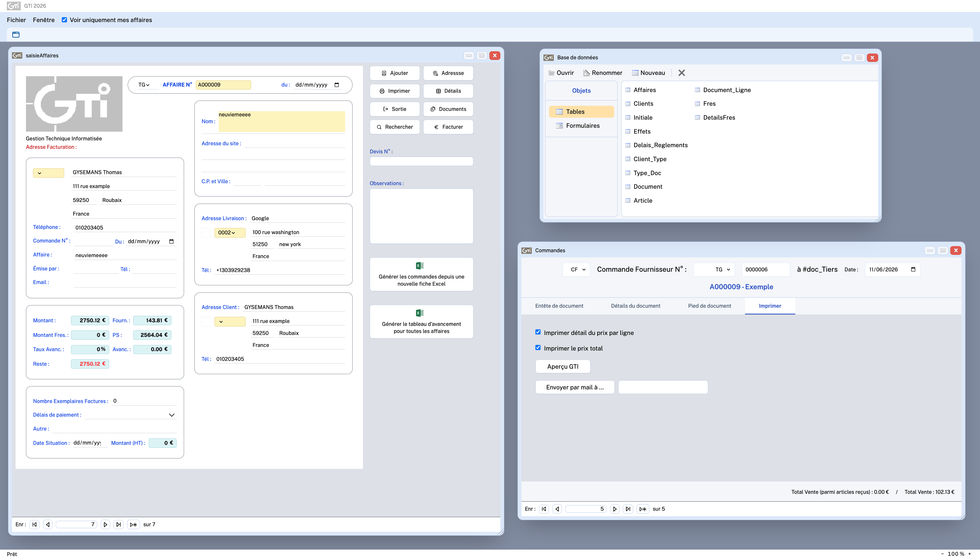Click the delete X icon in Base de données toolbar

pos(682,73)
